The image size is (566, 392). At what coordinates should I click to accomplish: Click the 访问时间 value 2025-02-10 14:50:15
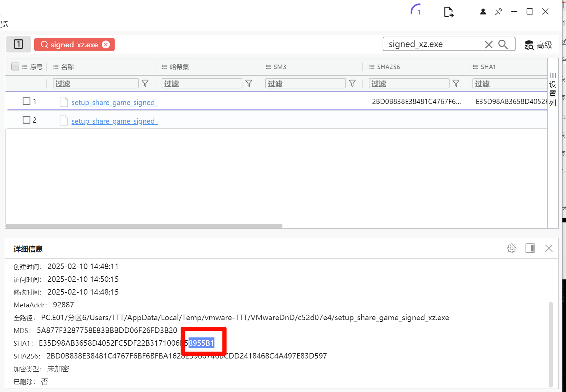(83, 279)
